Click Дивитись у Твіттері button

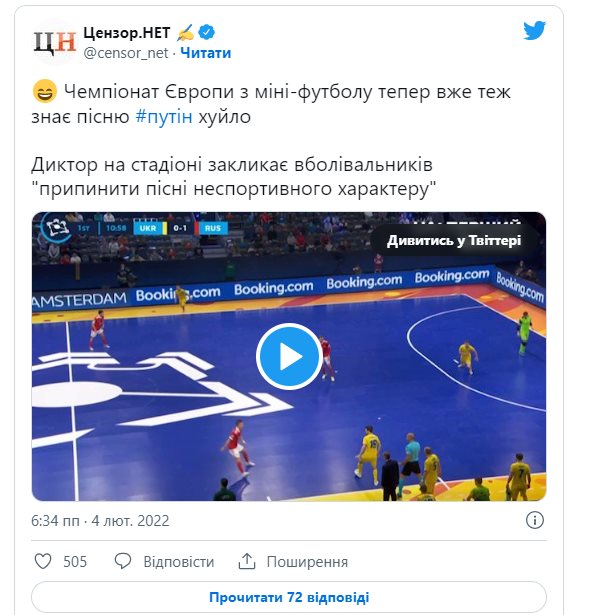pyautogui.click(x=454, y=240)
